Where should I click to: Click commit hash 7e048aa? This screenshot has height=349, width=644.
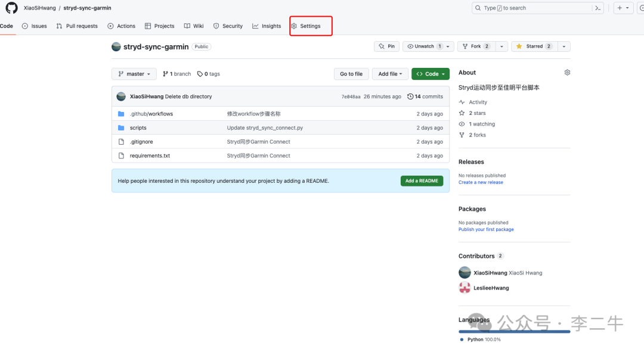(x=351, y=97)
